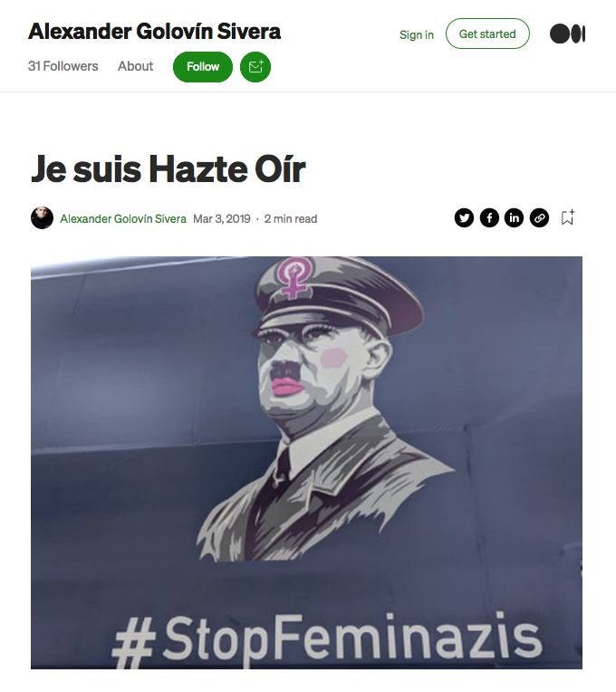
Task: Copy article link icon
Action: [x=539, y=217]
